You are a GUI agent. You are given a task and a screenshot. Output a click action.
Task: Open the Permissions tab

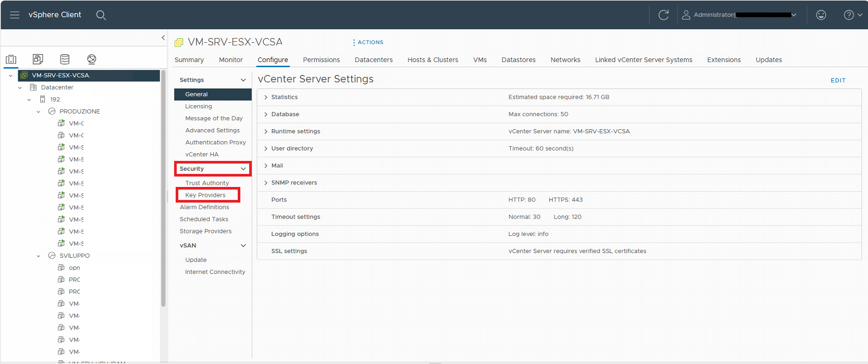tap(321, 60)
